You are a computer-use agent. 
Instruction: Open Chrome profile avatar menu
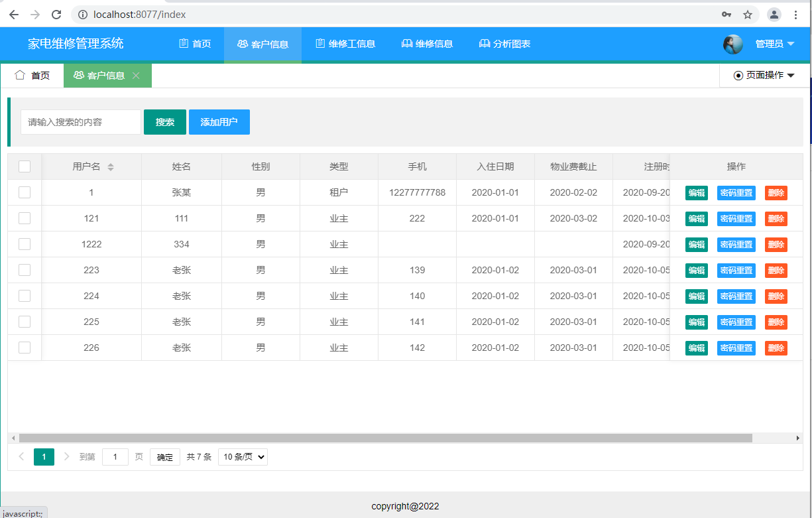click(774, 15)
